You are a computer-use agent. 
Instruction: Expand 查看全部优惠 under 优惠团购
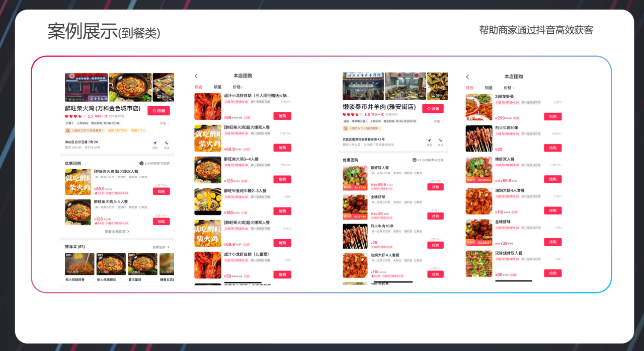[117, 232]
